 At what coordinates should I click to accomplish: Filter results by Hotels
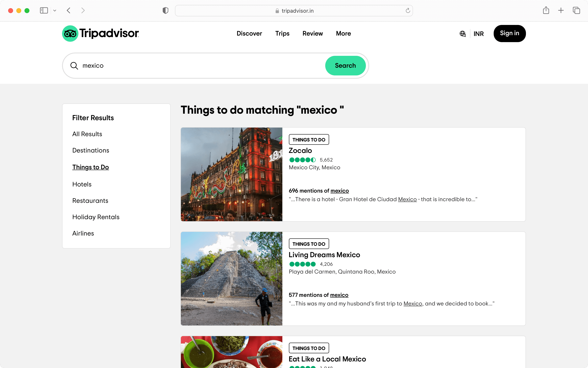(x=82, y=184)
